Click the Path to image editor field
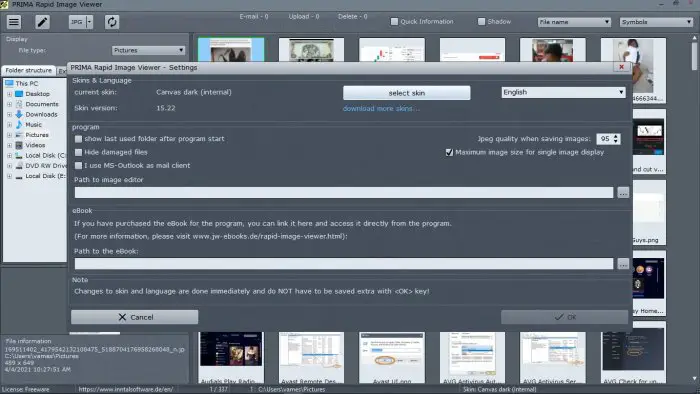 tap(344, 192)
